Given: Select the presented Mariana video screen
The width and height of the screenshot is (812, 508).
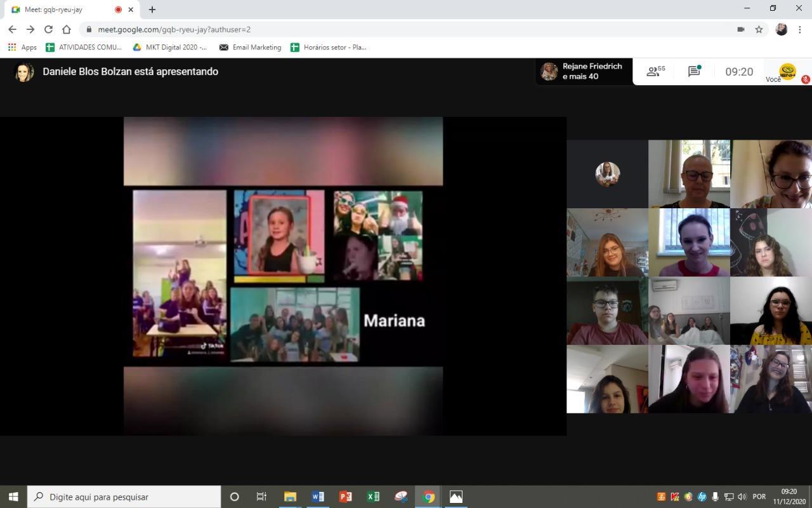Looking at the screenshot, I should click(283, 276).
